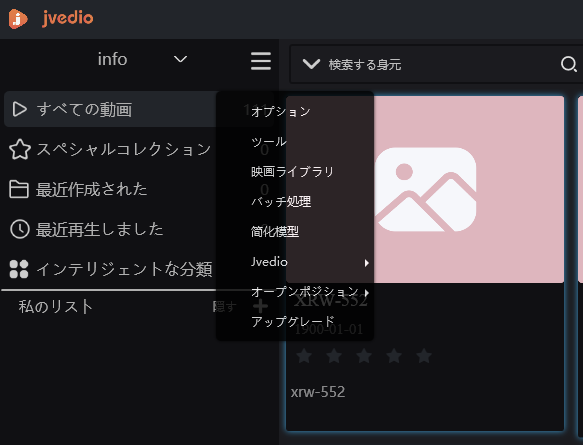This screenshot has height=445, width=583.
Task: Click the 私のリスト heading
Action: point(55,307)
